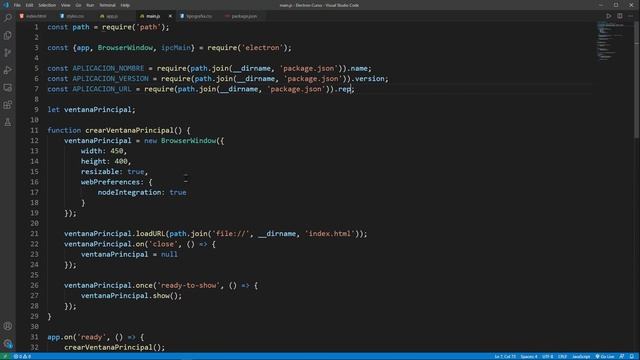The width and height of the screenshot is (640, 360).
Task: Open the Source Control view
Action: pyautogui.click(x=8, y=53)
